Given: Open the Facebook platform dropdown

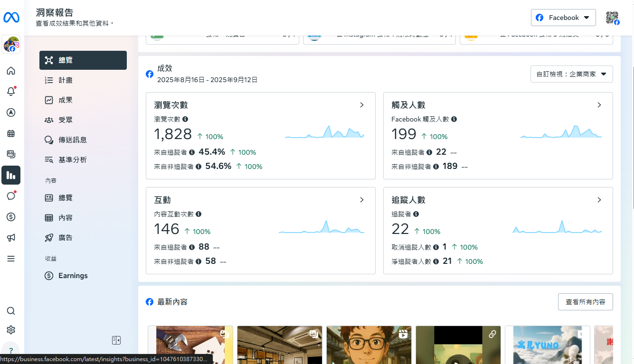Looking at the screenshot, I should coord(563,18).
